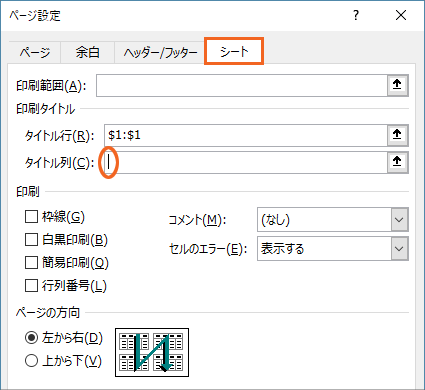Click into the 印刷範囲 input field
The height and width of the screenshot is (390, 425).
tap(242, 86)
